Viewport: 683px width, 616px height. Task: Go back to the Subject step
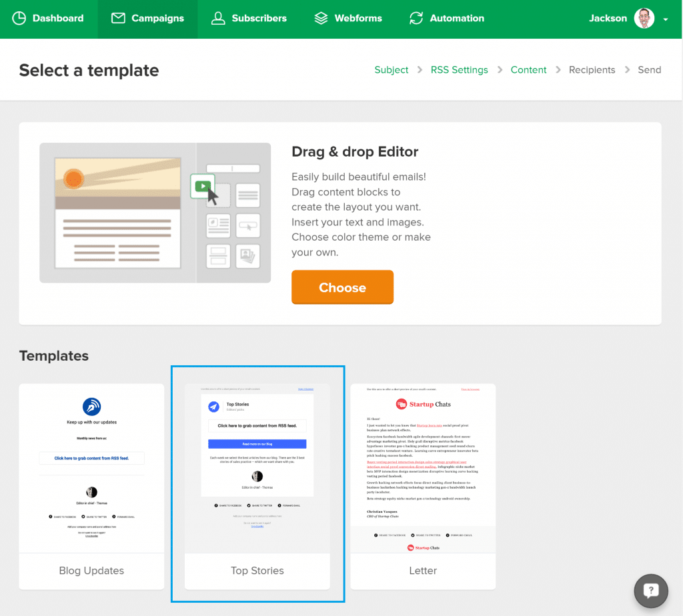coord(392,69)
